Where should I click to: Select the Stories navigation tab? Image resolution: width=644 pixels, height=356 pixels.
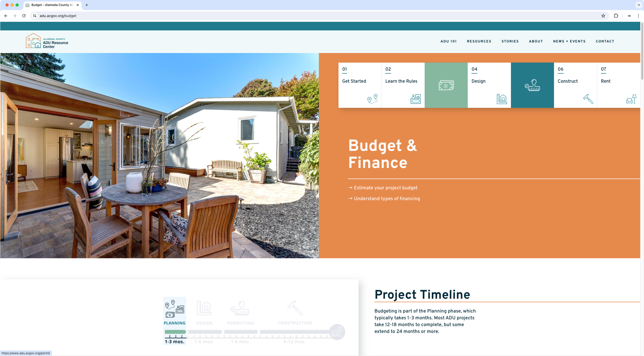coord(510,41)
